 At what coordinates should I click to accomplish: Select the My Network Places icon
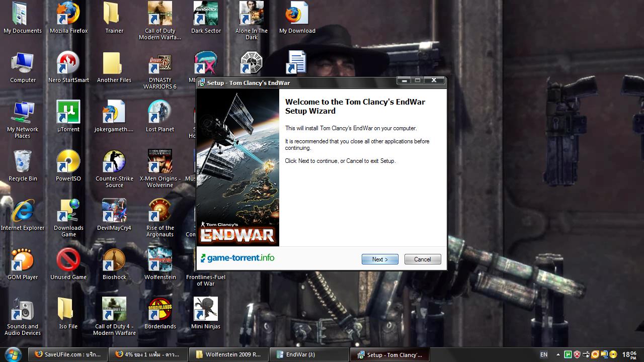point(23,120)
